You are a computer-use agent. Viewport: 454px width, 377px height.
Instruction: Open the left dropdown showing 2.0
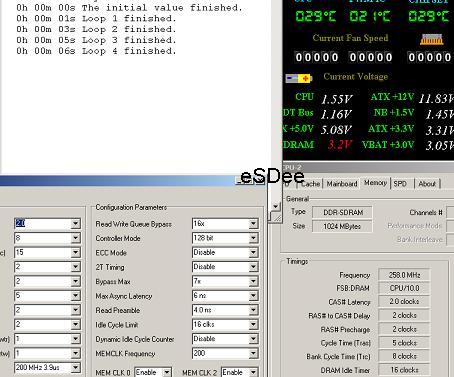[76, 224]
